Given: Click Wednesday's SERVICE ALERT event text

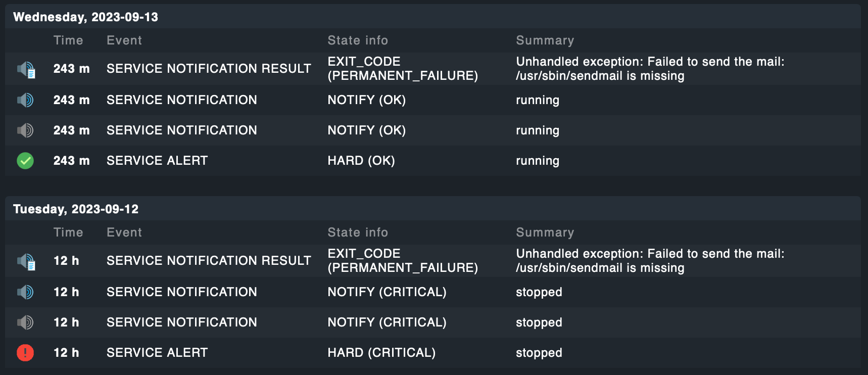Looking at the screenshot, I should point(157,161).
